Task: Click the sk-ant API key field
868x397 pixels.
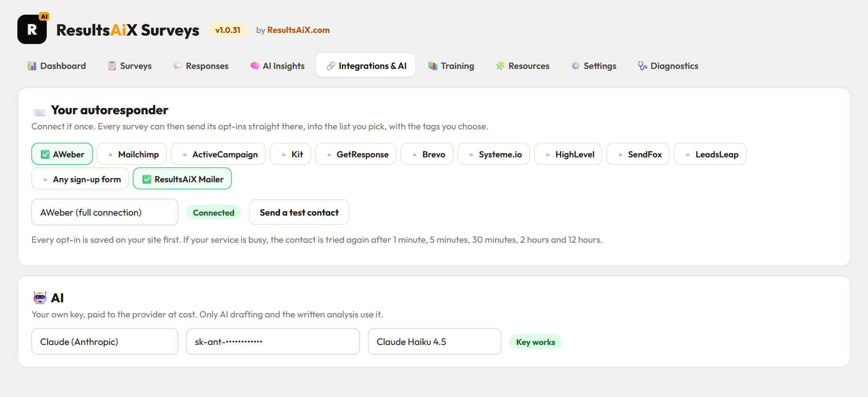Action: 273,341
